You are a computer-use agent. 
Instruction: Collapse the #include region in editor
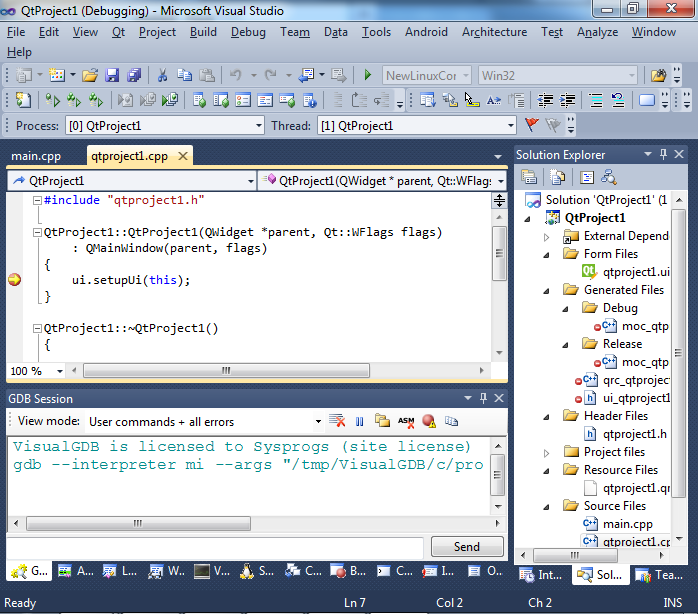pyautogui.click(x=37, y=200)
